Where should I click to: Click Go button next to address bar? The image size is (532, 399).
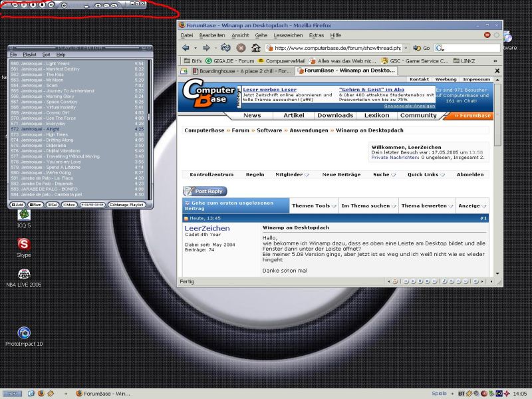pyautogui.click(x=422, y=48)
